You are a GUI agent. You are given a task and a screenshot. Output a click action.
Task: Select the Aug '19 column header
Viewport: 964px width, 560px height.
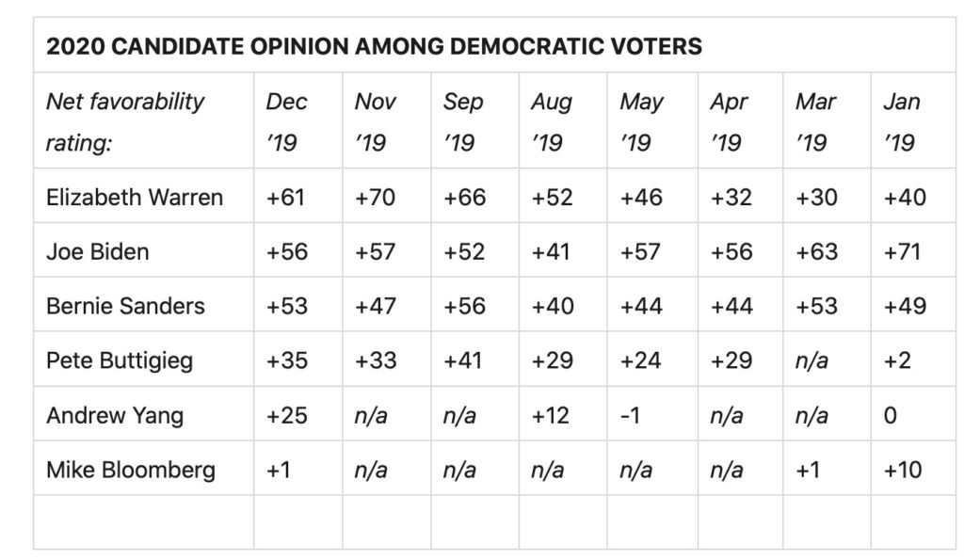click(552, 121)
